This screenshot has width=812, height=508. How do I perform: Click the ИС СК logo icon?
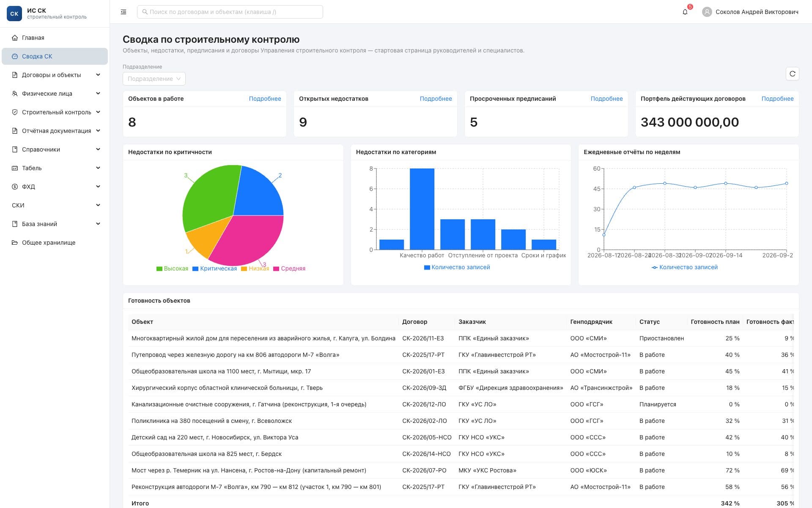click(x=14, y=14)
